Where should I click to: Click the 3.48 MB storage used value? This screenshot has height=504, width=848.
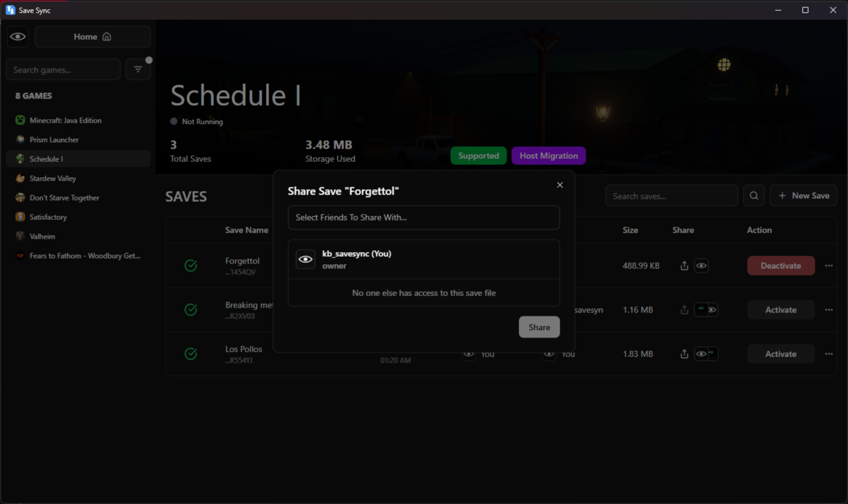coord(329,145)
